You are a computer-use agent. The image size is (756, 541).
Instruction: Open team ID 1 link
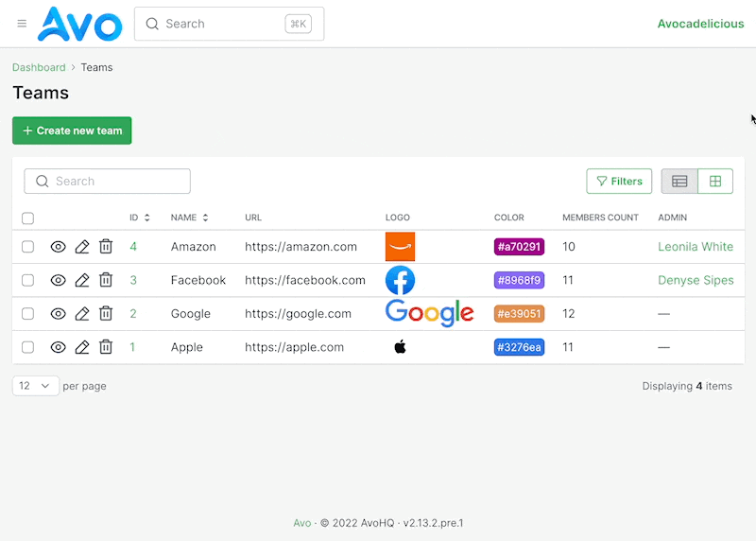[x=132, y=347]
